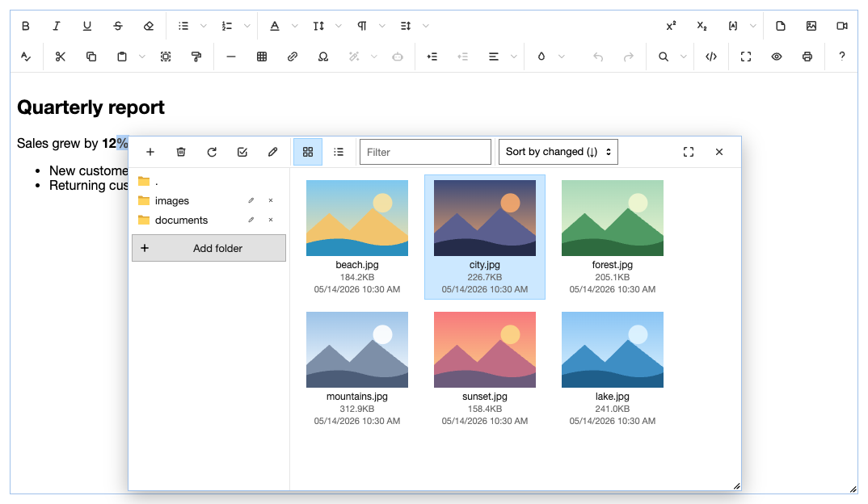Open the documents folder
868x504 pixels.
click(181, 220)
